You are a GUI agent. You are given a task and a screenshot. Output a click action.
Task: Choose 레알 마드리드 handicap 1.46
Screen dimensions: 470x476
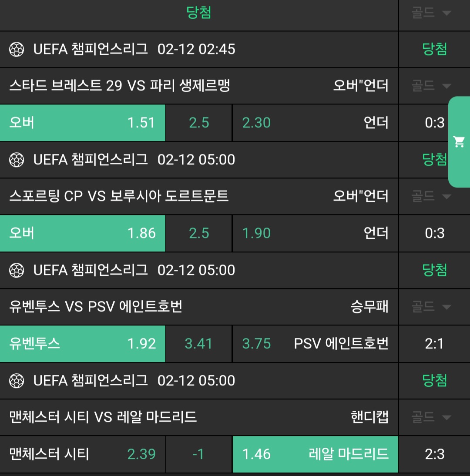coord(315,454)
